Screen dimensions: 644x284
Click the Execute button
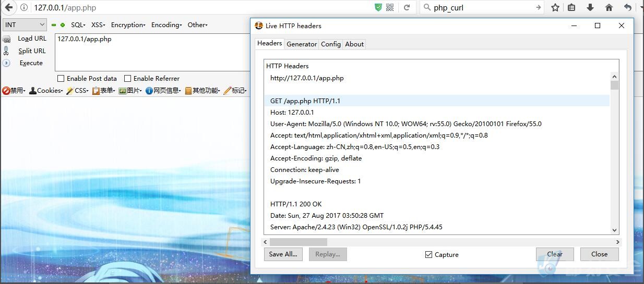(x=31, y=63)
